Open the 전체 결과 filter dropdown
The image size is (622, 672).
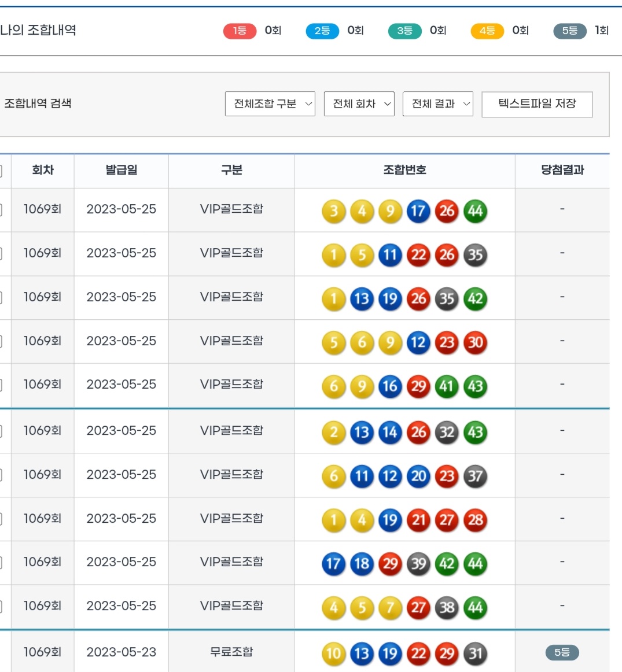pos(437,104)
